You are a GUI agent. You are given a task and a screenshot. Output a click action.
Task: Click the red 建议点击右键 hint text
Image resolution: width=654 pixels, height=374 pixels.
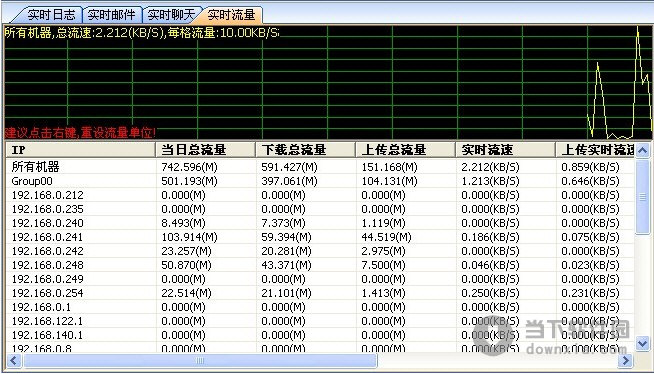click(80, 133)
